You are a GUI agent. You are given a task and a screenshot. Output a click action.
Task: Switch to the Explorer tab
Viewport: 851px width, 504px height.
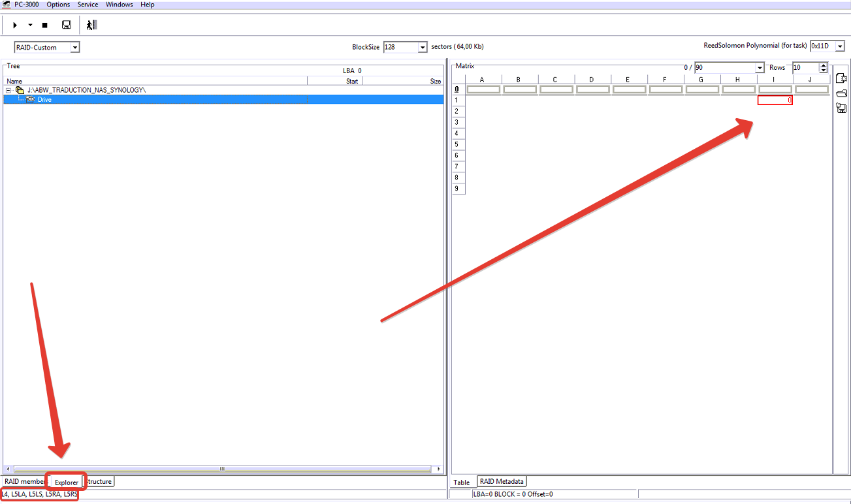pos(67,482)
